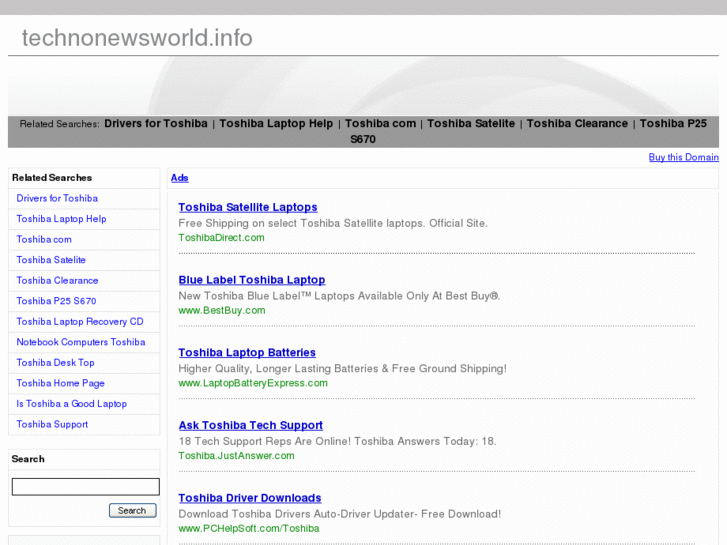Viewport: 727px width, 545px height.
Task: Open sidebar link 'Toshiba Clearance'
Action: click(57, 280)
